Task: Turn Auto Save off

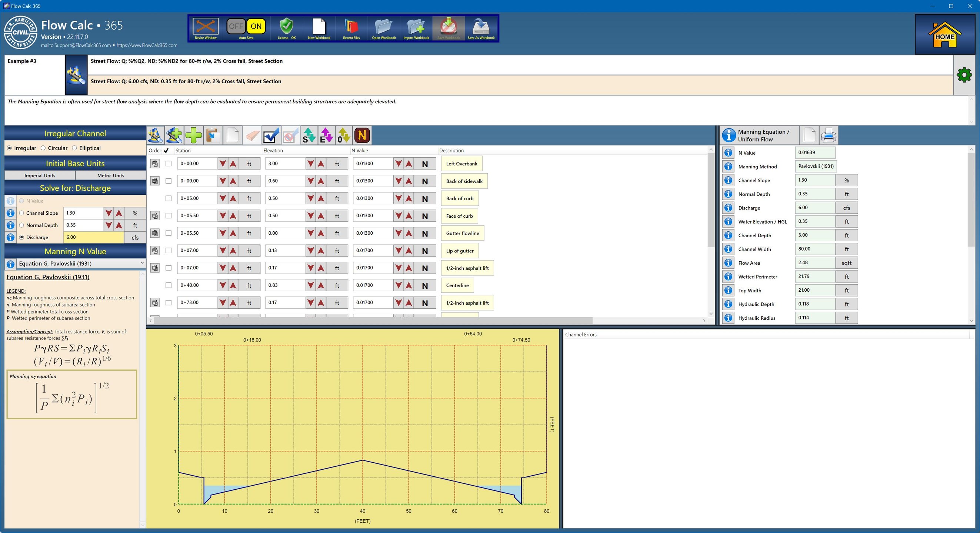Action: pyautogui.click(x=236, y=26)
